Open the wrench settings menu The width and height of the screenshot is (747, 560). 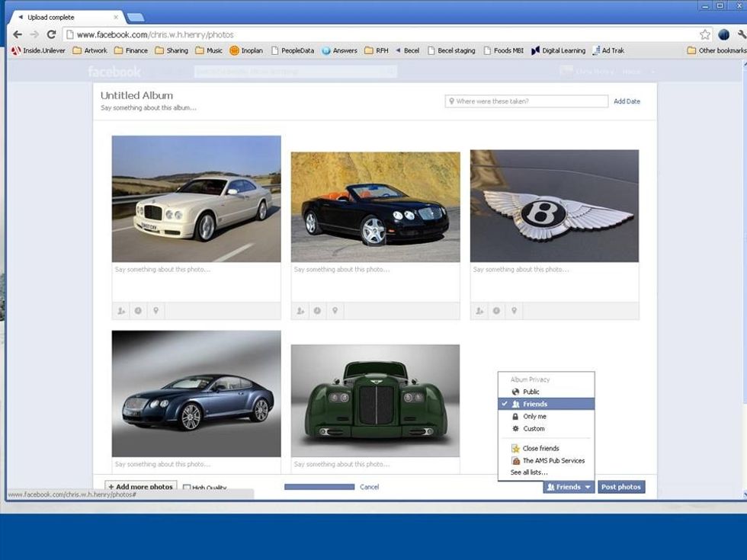[742, 34]
